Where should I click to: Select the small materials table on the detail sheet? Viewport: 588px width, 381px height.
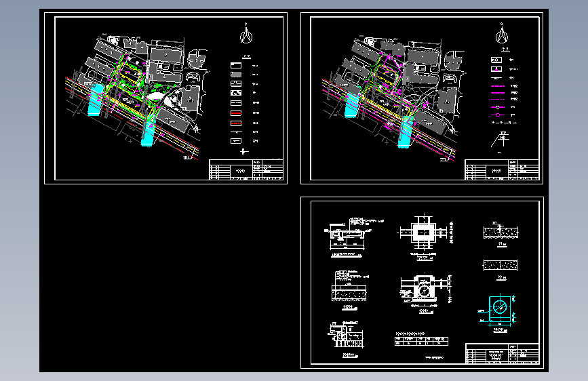421,341
